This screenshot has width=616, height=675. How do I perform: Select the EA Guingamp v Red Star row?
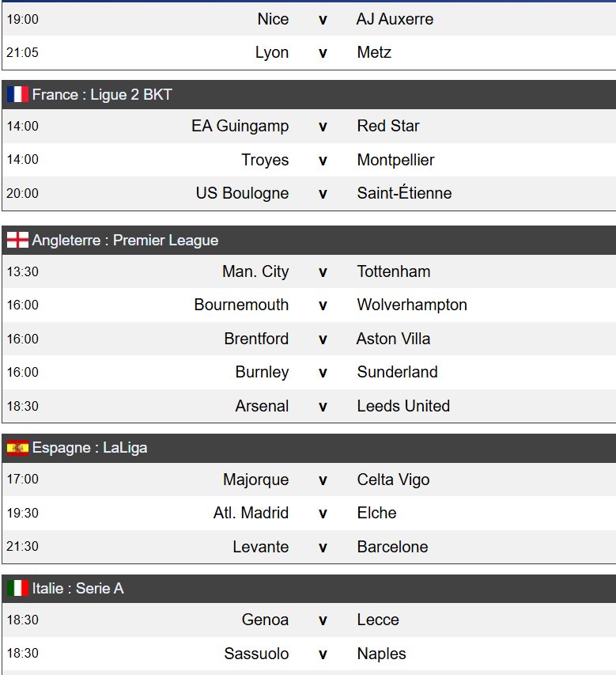pos(323,127)
